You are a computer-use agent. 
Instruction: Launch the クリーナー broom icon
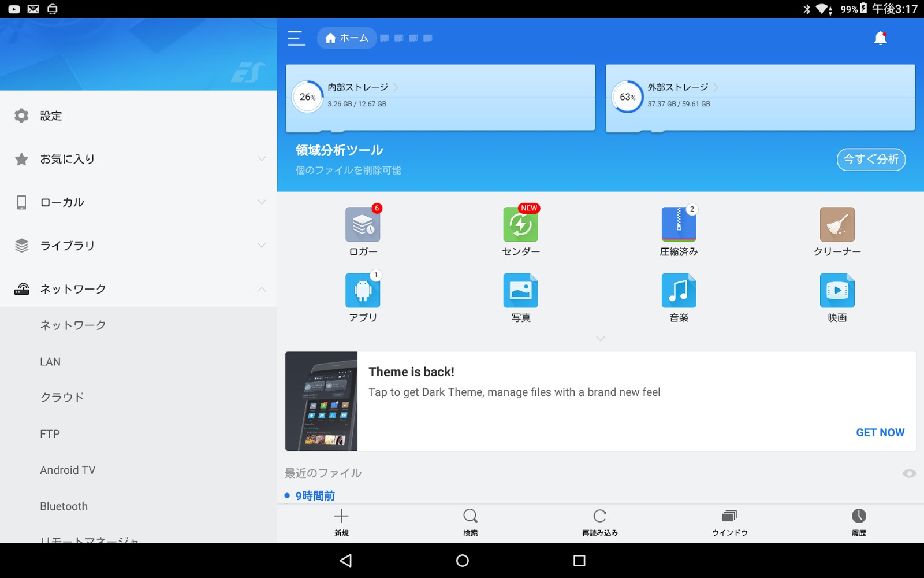pos(837,224)
